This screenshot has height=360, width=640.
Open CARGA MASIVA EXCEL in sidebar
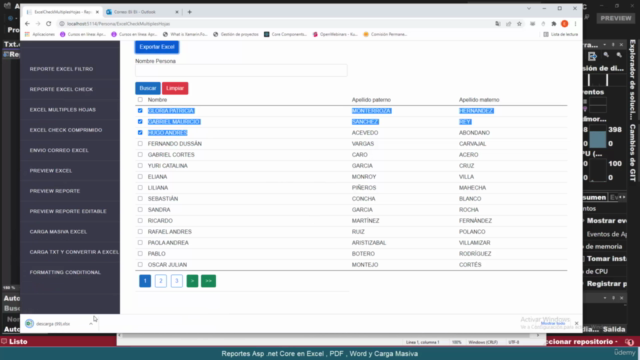tap(58, 232)
